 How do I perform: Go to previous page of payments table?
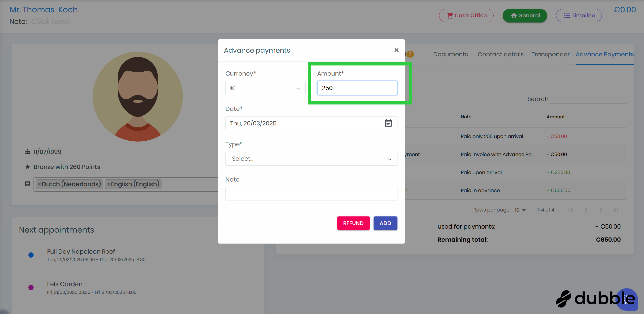tap(586, 210)
